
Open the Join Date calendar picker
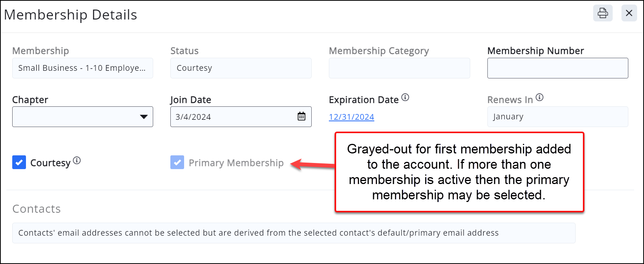click(301, 116)
